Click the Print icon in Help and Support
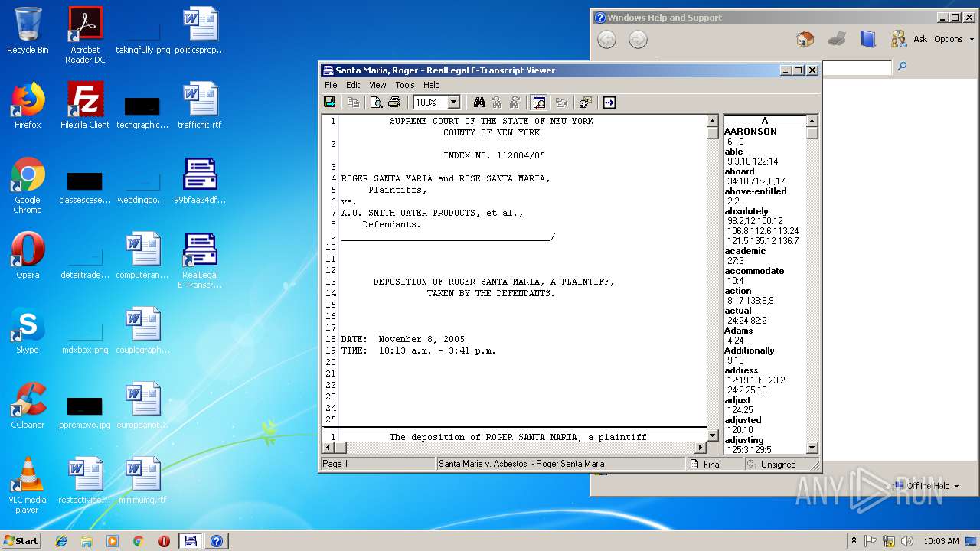The height and width of the screenshot is (551, 980). (x=837, y=39)
